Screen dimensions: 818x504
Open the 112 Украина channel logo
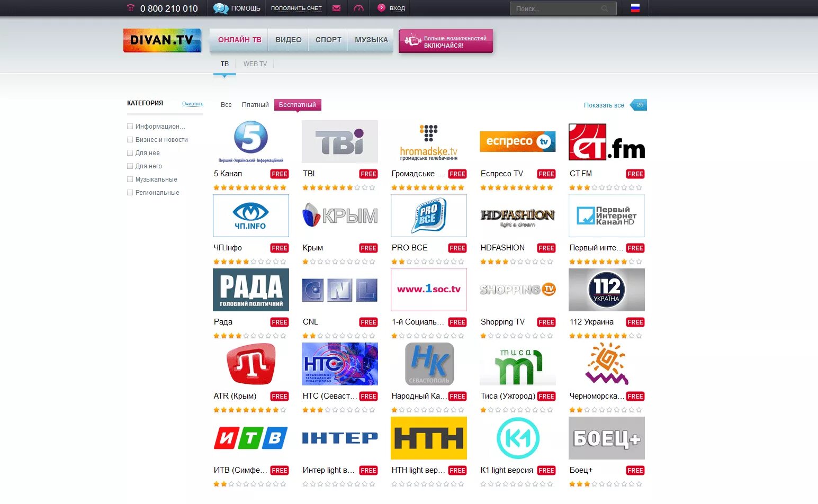tap(607, 290)
